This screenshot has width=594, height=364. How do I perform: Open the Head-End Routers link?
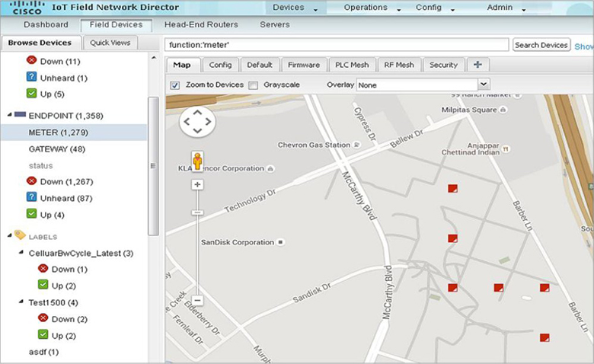click(x=201, y=24)
